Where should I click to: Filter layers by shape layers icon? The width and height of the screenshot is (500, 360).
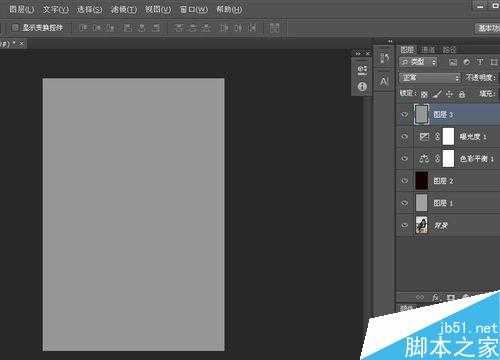(x=494, y=62)
